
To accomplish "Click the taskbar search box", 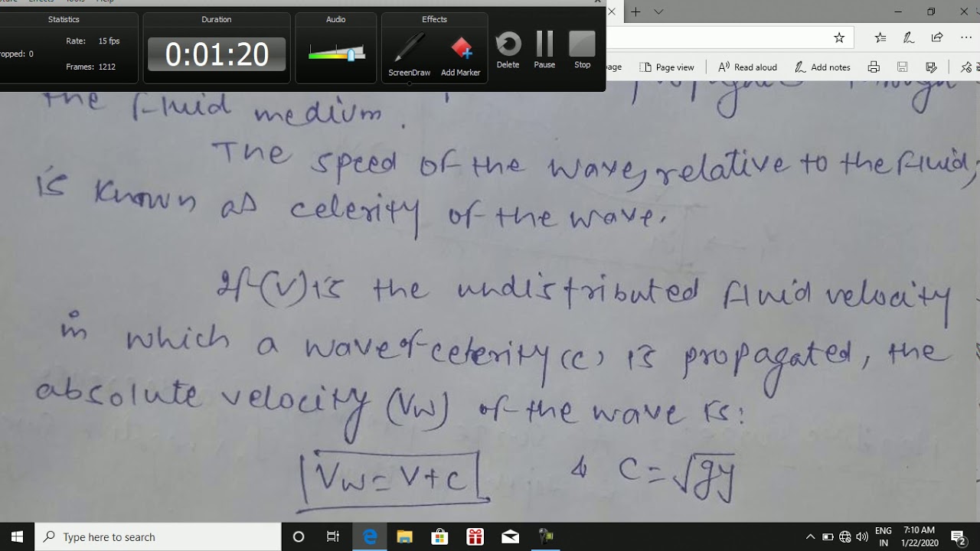I will [x=158, y=536].
